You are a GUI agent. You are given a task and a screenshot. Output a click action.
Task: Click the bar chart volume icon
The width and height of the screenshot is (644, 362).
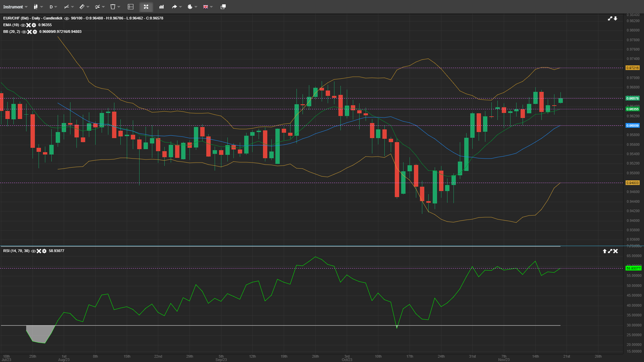(161, 7)
